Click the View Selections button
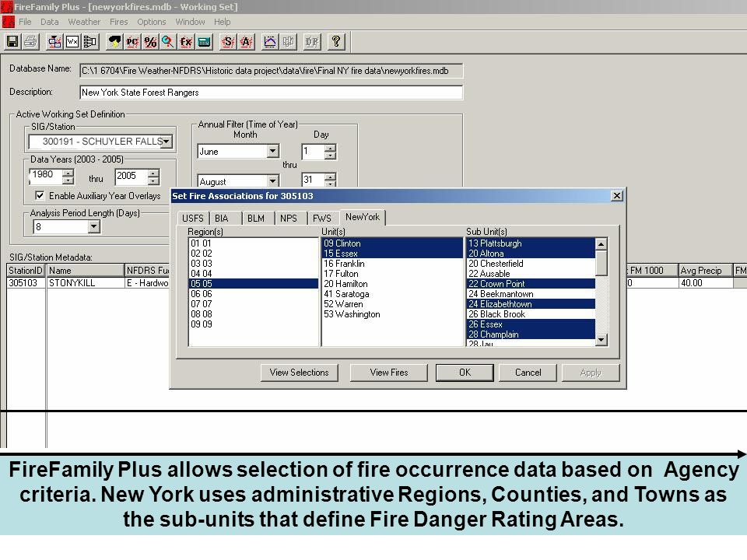Screen dimensions: 747x560 tap(299, 373)
